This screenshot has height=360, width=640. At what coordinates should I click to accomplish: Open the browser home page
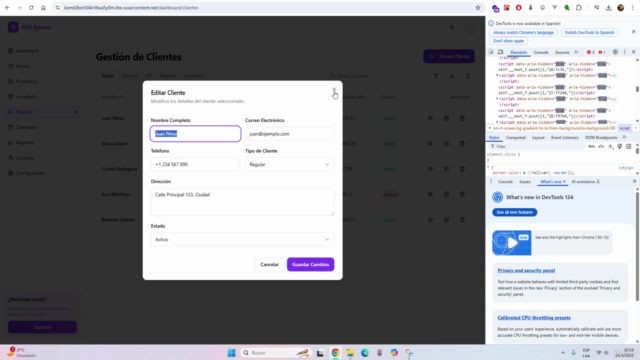coord(43,8)
